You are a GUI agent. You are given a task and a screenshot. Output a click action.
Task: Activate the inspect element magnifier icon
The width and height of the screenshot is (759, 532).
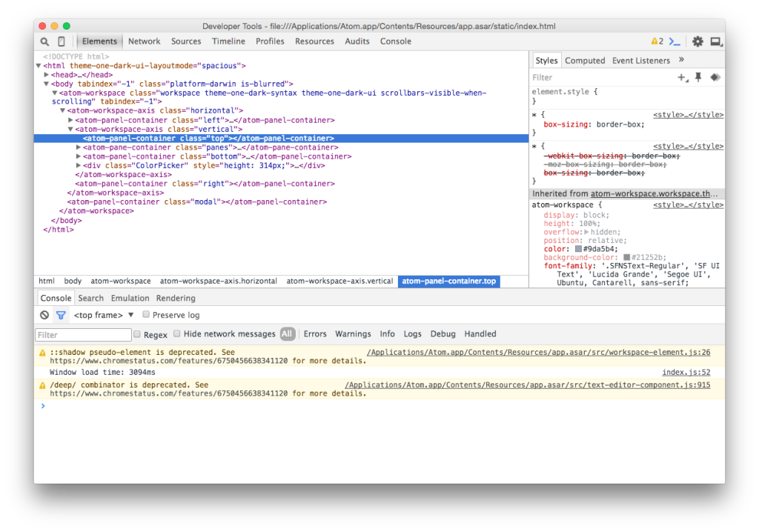click(x=44, y=41)
